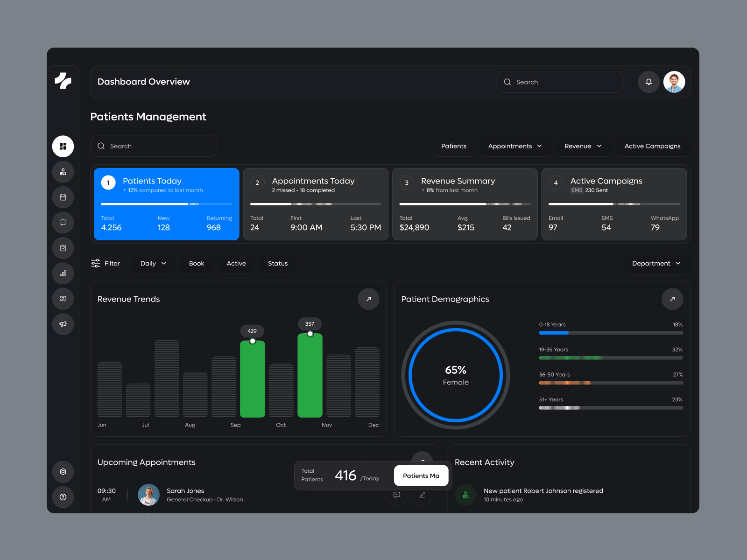
Task: Switch to the Active Campaigns tab
Action: tap(653, 146)
